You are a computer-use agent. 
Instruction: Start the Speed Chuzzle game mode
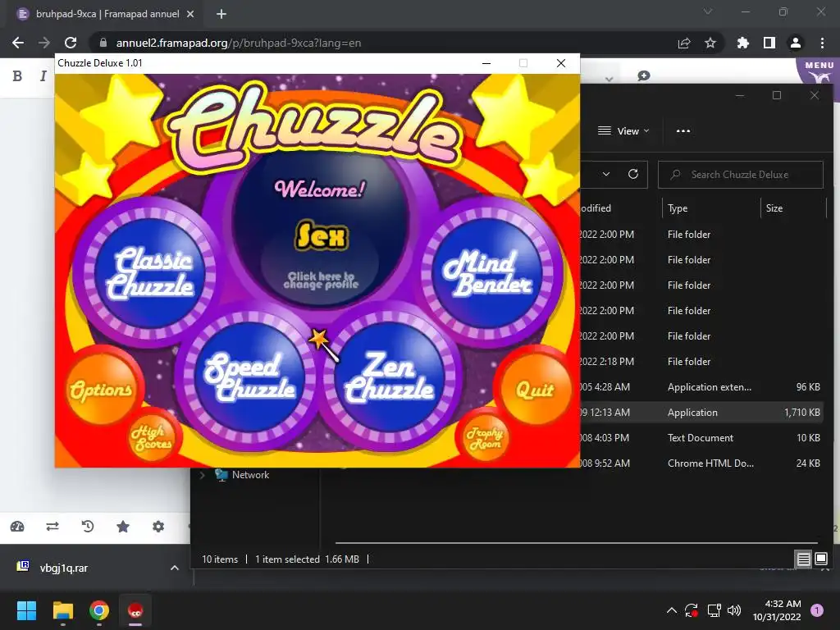[249, 377]
